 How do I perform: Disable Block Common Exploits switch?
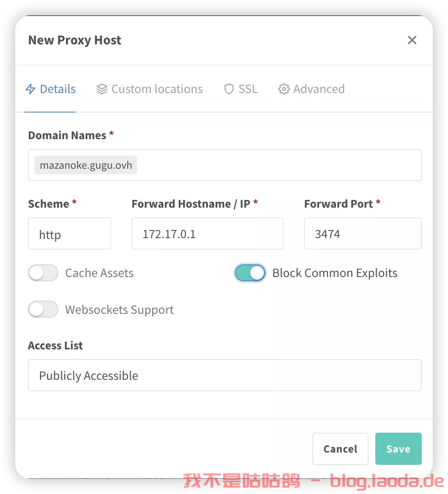coord(250,273)
